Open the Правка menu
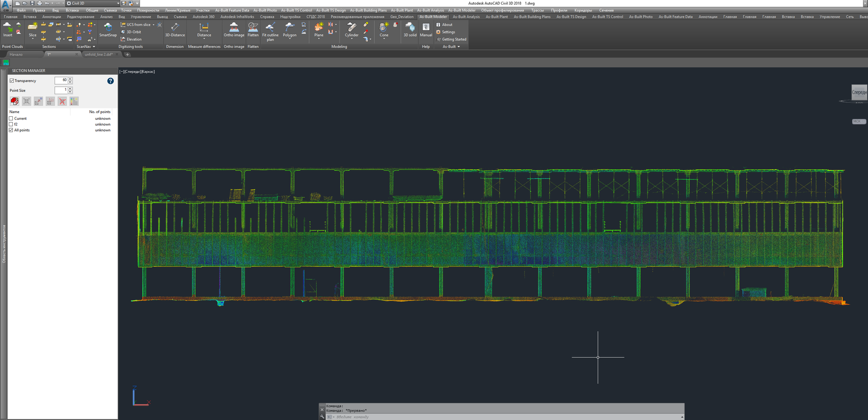868x420 pixels. coord(39,10)
